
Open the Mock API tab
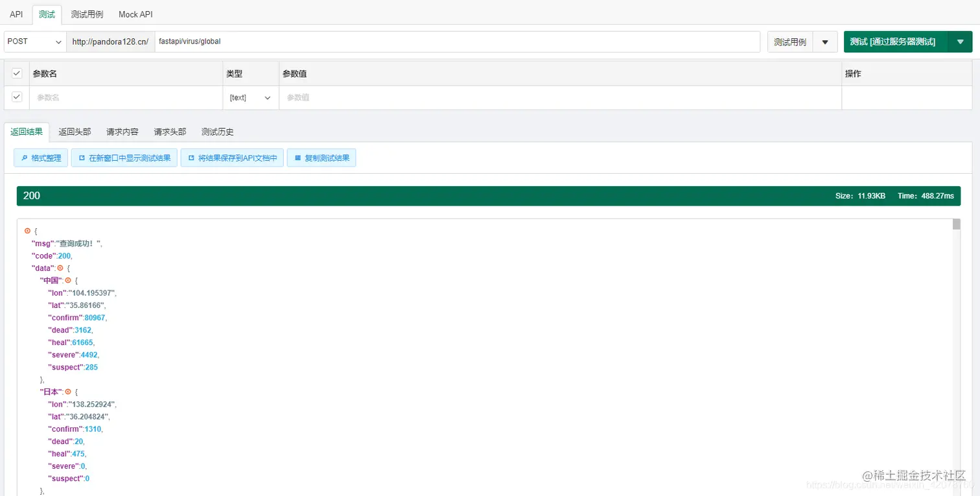(135, 14)
